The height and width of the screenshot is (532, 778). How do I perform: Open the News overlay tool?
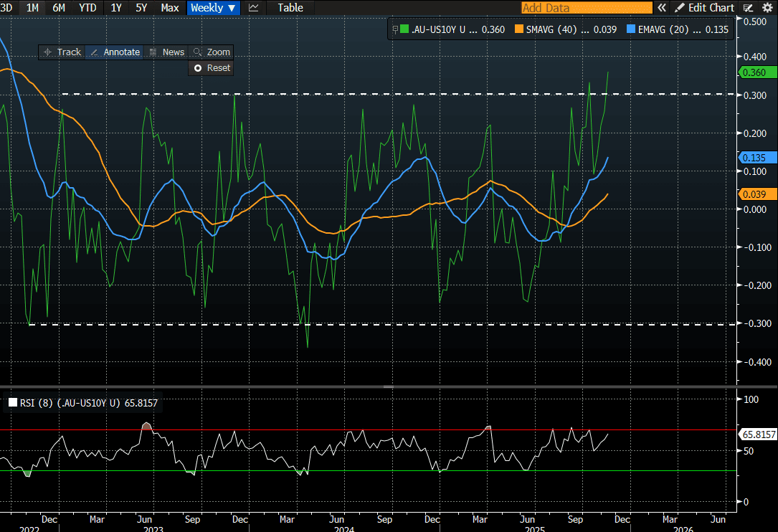pyautogui.click(x=166, y=52)
